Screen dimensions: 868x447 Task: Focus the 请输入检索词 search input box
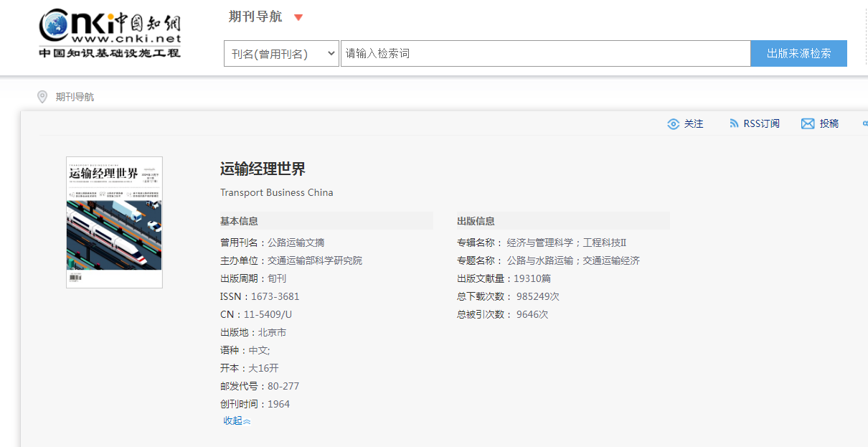(x=545, y=54)
